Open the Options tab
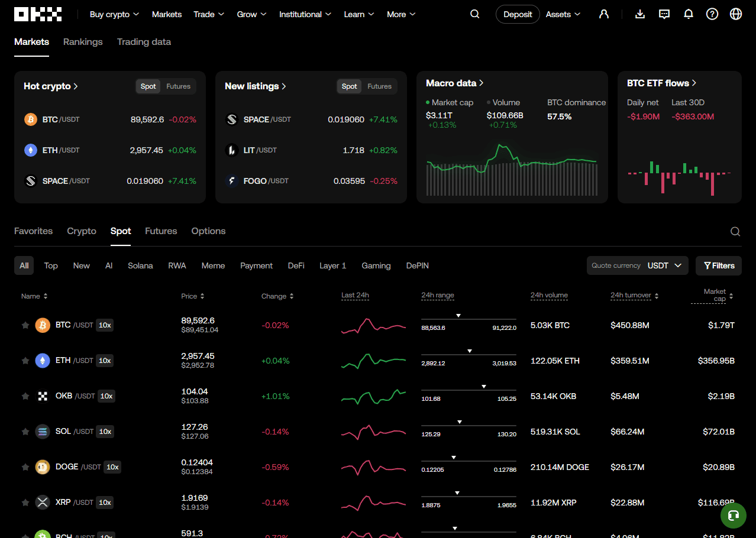The width and height of the screenshot is (756, 538). coord(208,231)
